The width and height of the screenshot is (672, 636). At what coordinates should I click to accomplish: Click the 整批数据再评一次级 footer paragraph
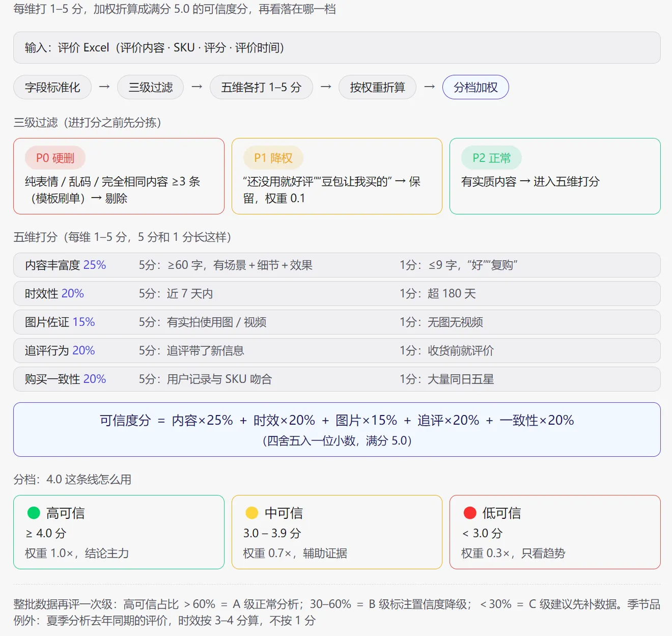(337, 613)
